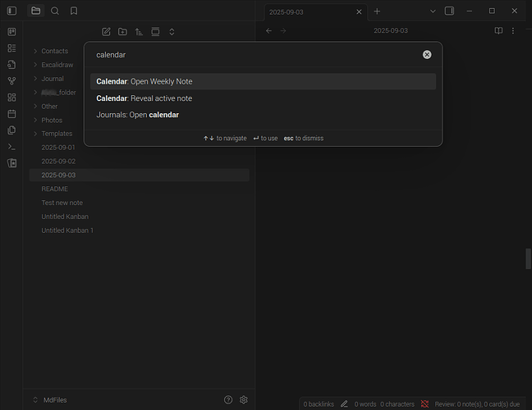532x410 pixels.
Task: Click the checklist-style ribbon icon
Action: click(11, 48)
